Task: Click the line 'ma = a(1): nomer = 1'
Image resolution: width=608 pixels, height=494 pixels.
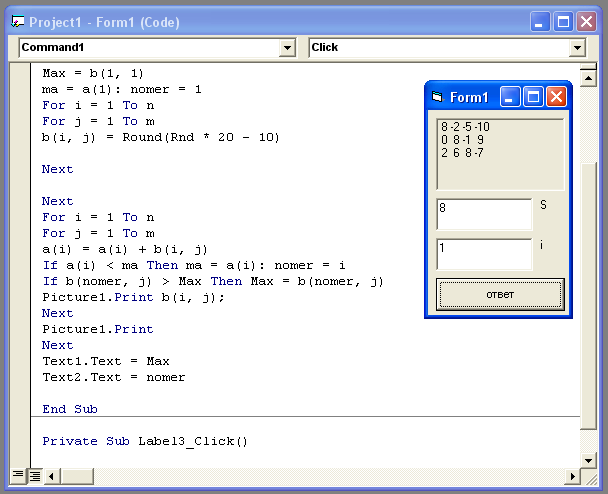Action: pos(122,90)
